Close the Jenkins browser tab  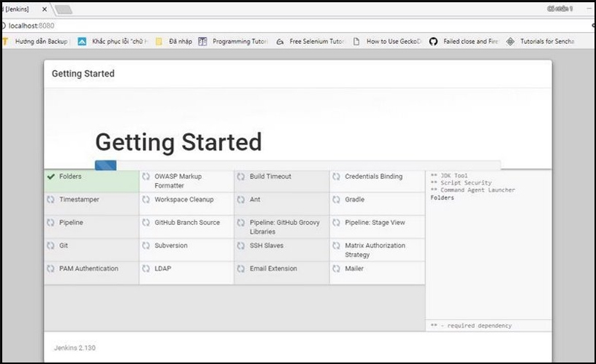pos(45,9)
